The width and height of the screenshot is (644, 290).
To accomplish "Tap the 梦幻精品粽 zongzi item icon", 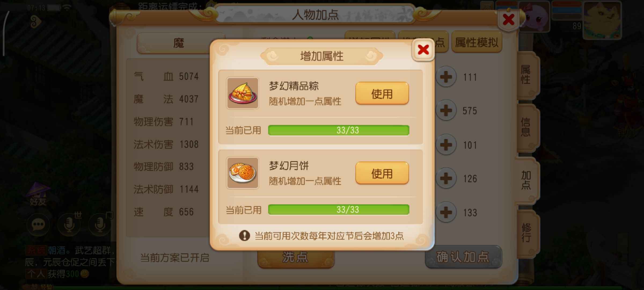I will [x=243, y=93].
